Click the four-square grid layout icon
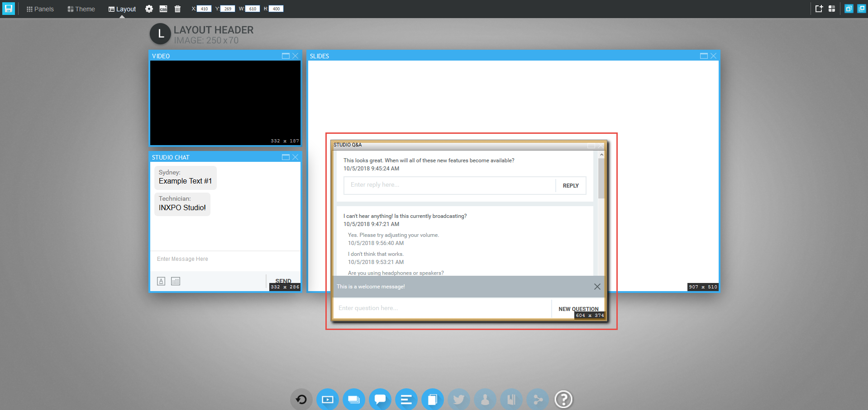The image size is (868, 410). coord(832,9)
